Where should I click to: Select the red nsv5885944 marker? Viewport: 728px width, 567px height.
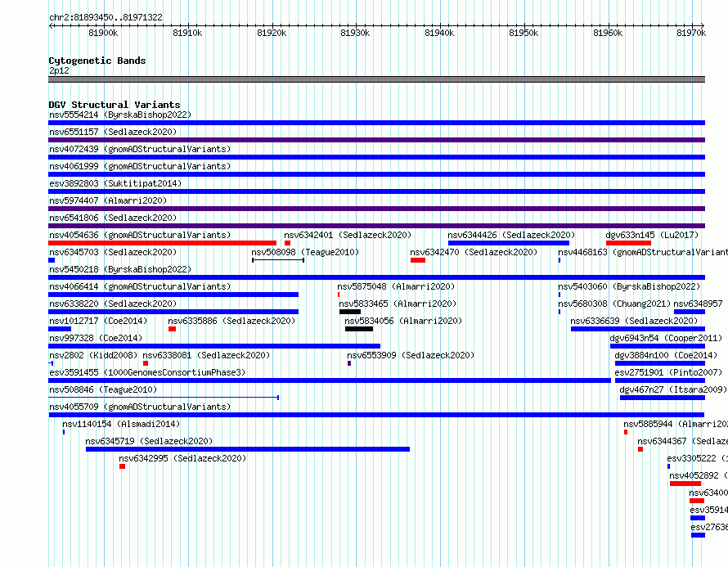pyautogui.click(x=626, y=432)
